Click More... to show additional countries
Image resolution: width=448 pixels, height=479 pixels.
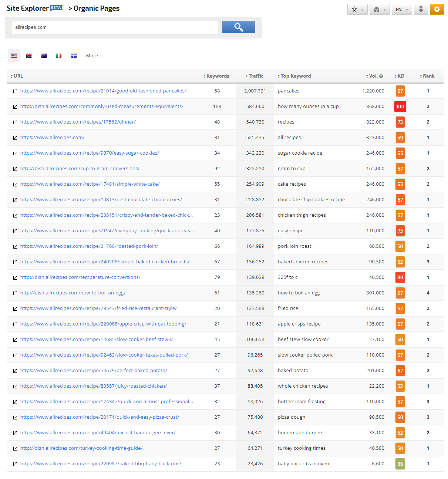pyautogui.click(x=94, y=56)
